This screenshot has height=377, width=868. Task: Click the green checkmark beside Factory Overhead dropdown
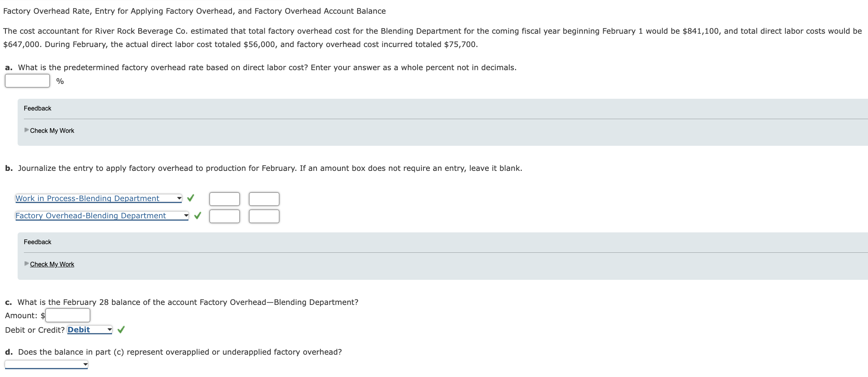pyautogui.click(x=197, y=216)
